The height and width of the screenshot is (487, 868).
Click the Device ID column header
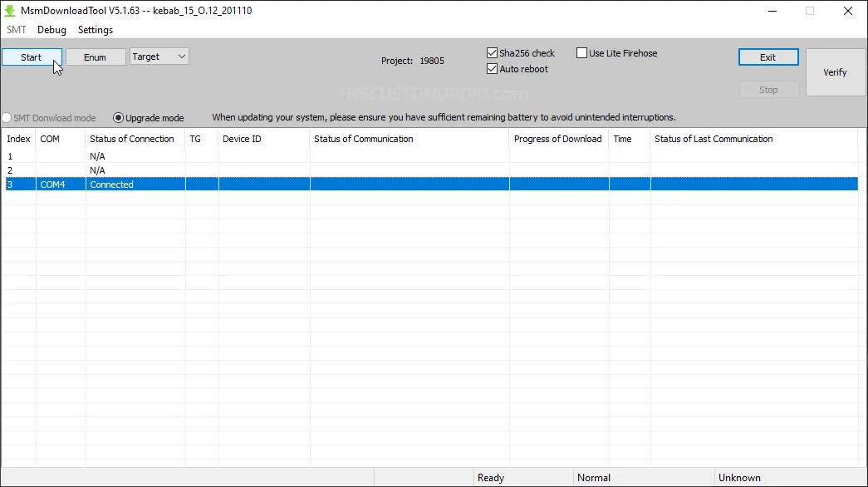tap(242, 139)
